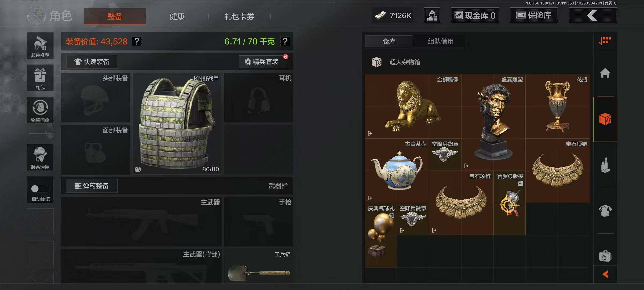Select the ammo bullet category icon
This screenshot has width=644, height=290.
pyautogui.click(x=605, y=165)
